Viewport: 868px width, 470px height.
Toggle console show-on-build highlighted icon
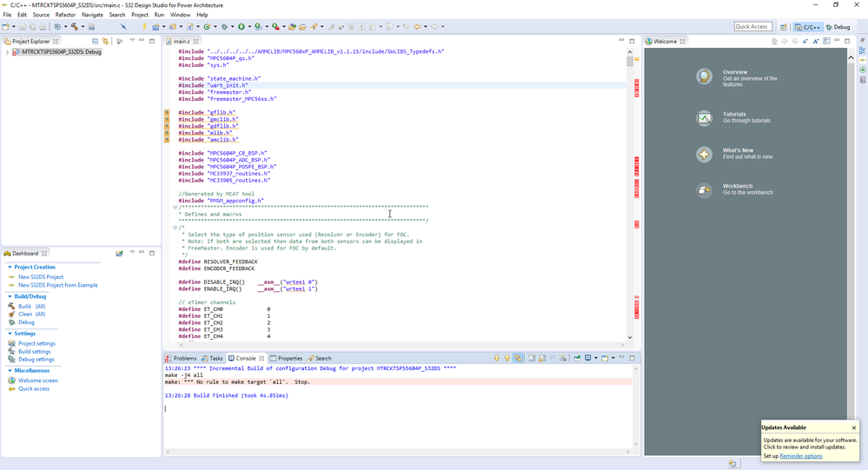tap(518, 358)
